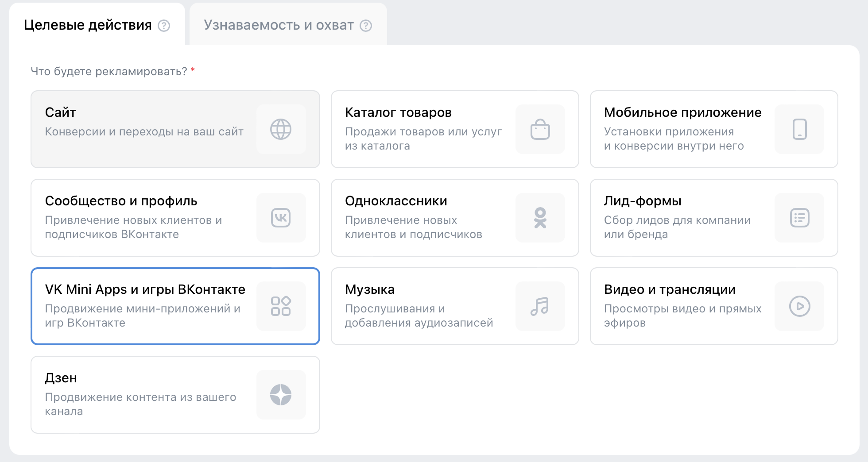
Task: Click text 'Прослушивания и добавления аудиозаписей'
Action: 419,316
